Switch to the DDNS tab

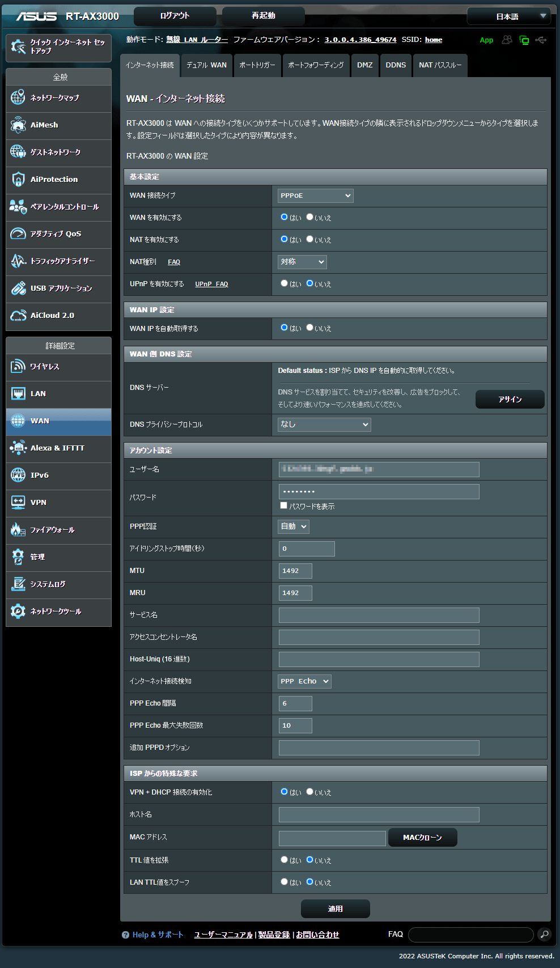coord(396,65)
